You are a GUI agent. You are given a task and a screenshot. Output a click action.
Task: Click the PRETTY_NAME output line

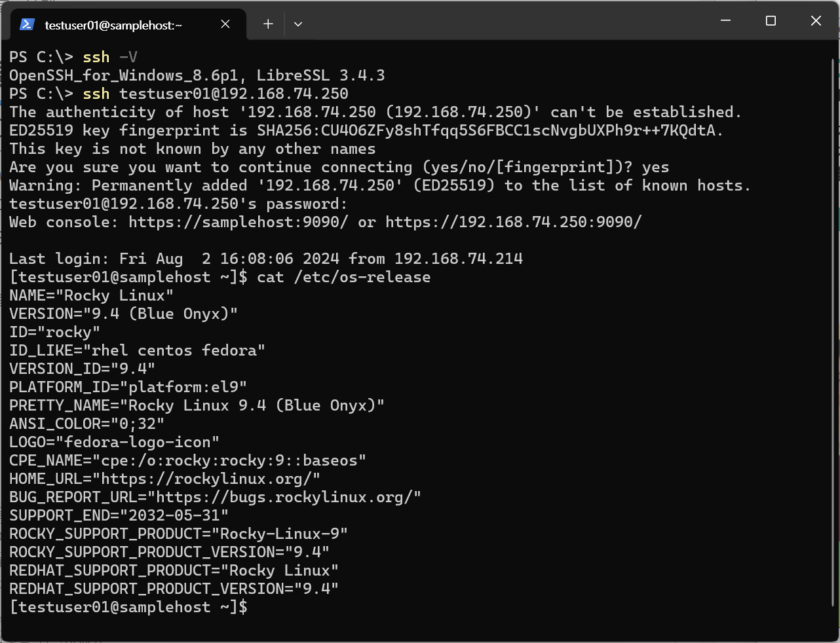coord(197,405)
